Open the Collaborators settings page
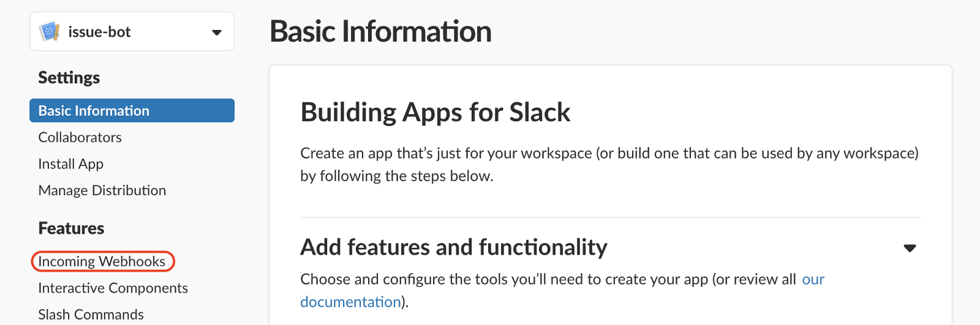Screen dimensions: 980x325 pos(80,137)
